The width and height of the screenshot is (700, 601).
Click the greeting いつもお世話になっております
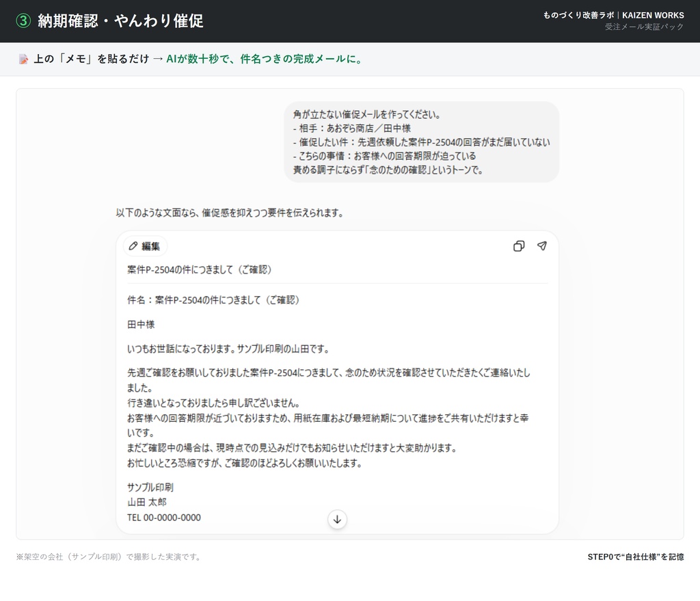[228, 349]
